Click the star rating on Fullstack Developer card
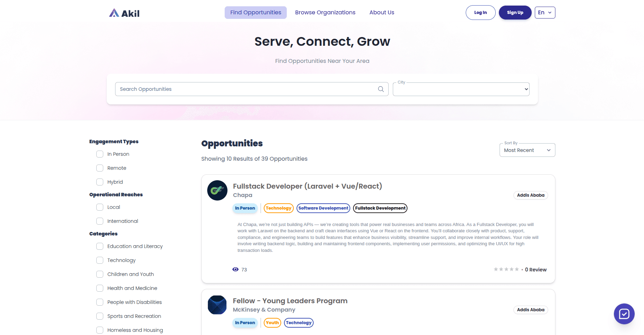Image resolution: width=644 pixels, height=335 pixels. pos(506,269)
